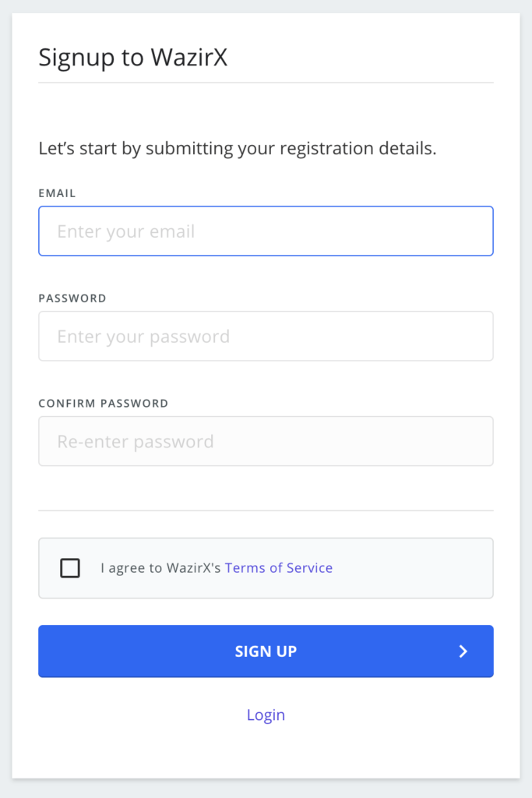Viewport: 532px width, 798px height.
Task: Click the "I agree to WazirX's" label text
Action: tap(161, 568)
